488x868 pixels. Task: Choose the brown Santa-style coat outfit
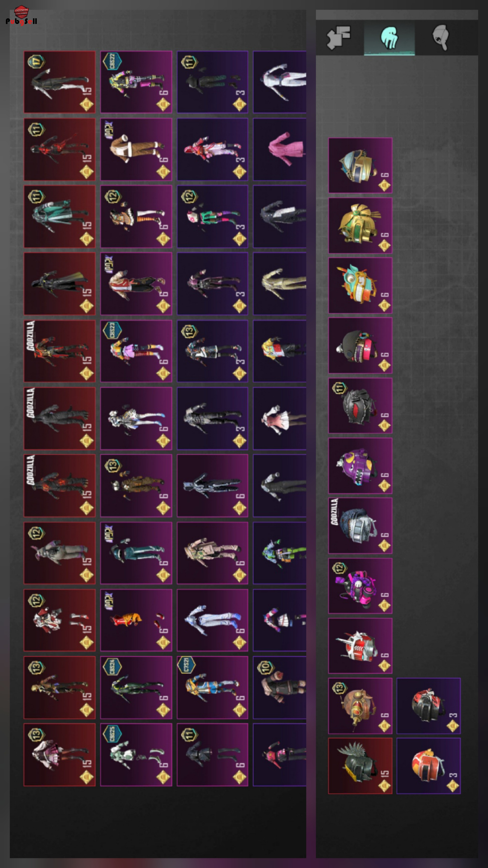tap(136, 149)
